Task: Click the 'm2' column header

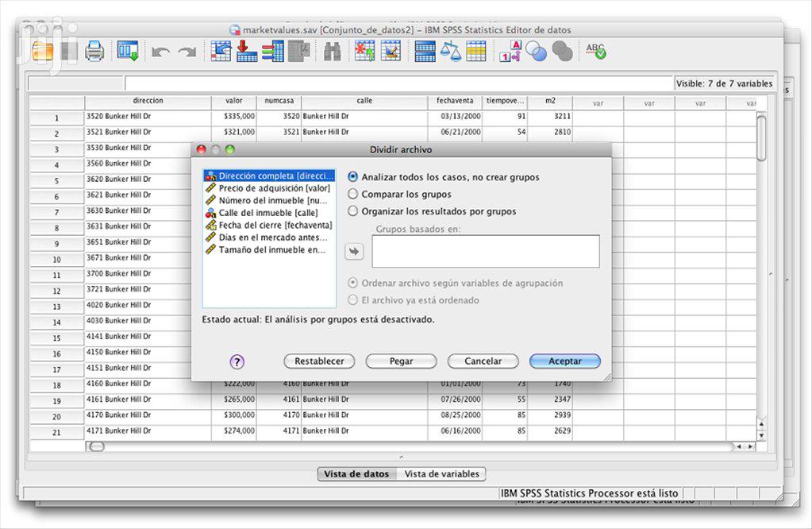Action: [550, 101]
